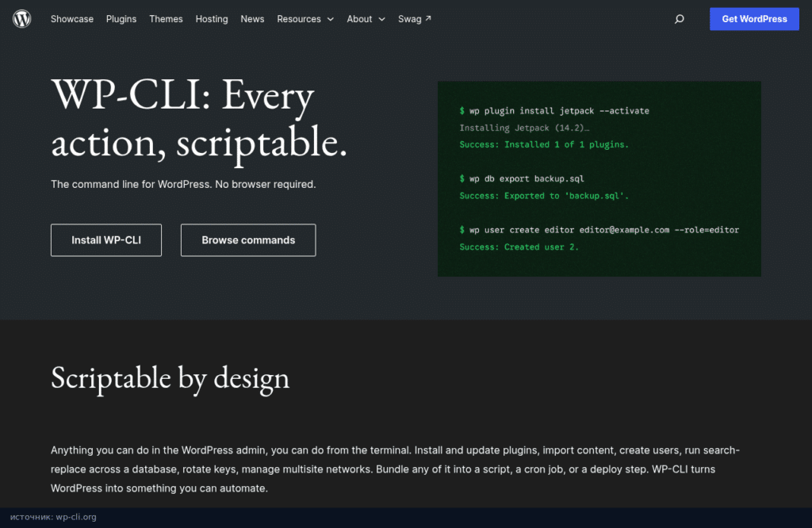Click the 'wp db export backup.sql' command
The image size is (812, 528).
(x=522, y=178)
